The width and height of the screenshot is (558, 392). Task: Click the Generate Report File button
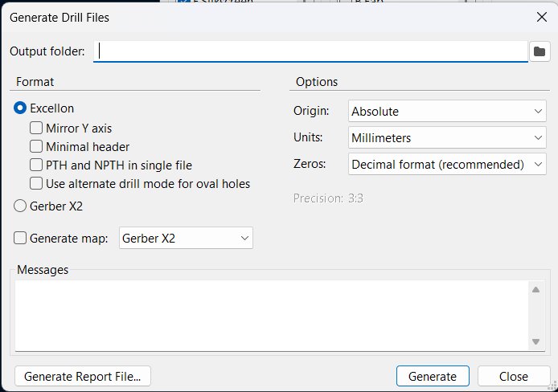[83, 376]
